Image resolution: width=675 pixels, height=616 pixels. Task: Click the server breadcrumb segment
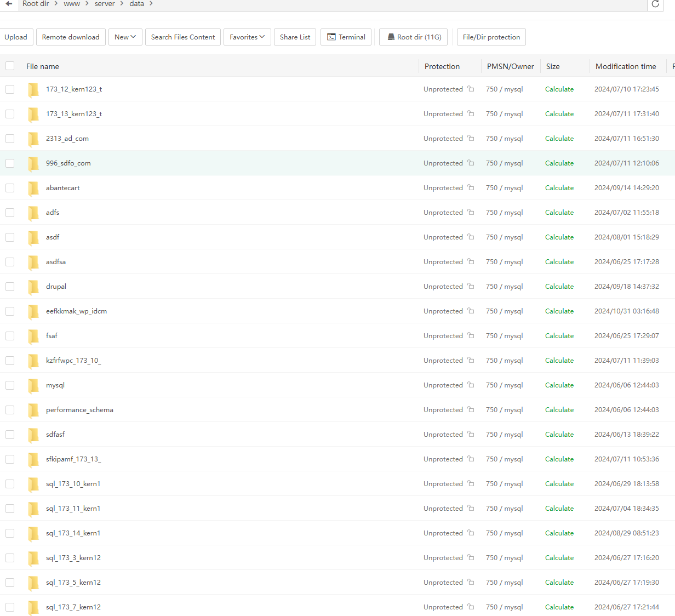pos(105,4)
